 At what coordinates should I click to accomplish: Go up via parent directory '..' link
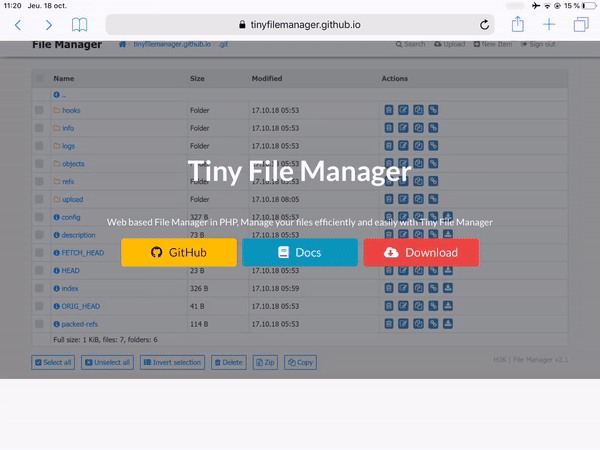click(x=60, y=95)
